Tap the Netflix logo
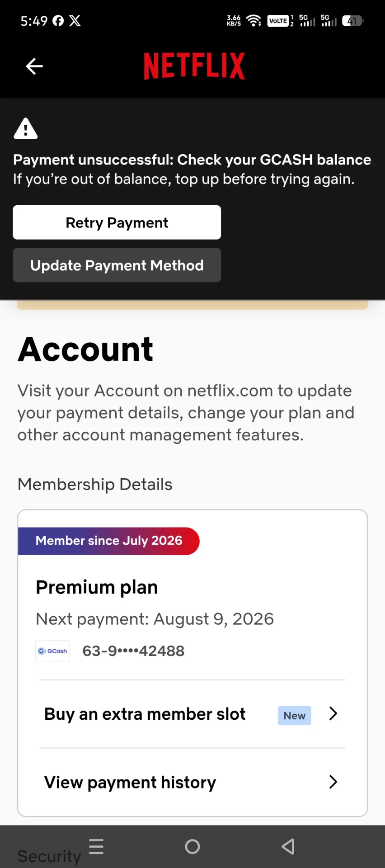The image size is (385, 868). [194, 66]
